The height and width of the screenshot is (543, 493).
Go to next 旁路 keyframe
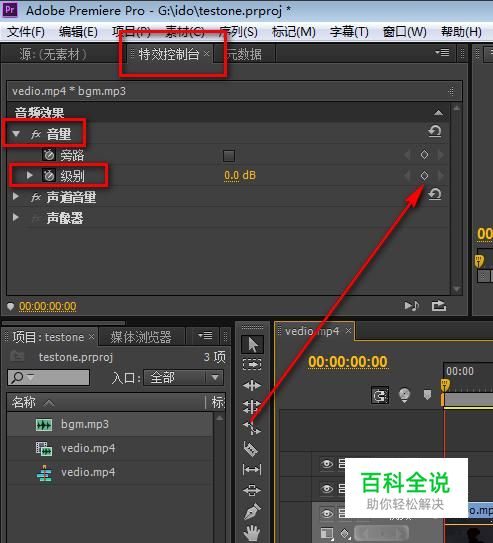coord(441,155)
